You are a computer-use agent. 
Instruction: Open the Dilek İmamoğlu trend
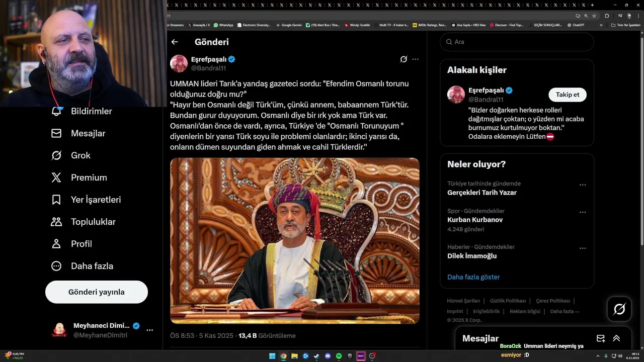tap(472, 256)
